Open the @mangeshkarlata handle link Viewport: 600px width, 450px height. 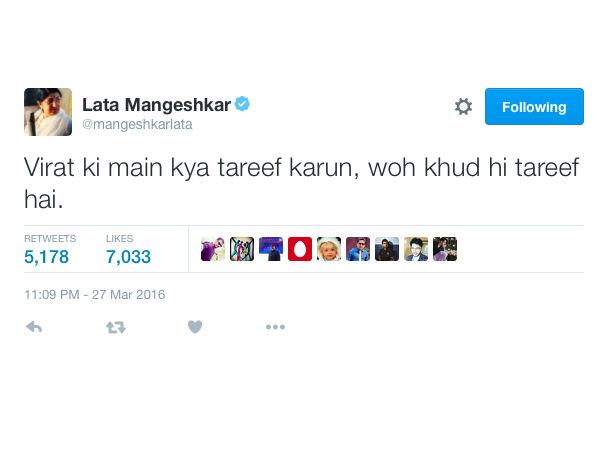137,124
